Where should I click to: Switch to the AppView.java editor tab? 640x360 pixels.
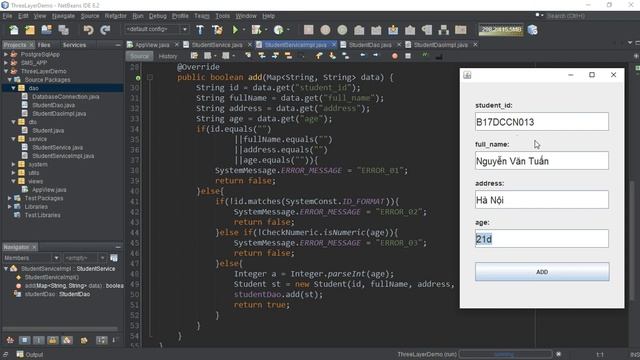(x=151, y=45)
